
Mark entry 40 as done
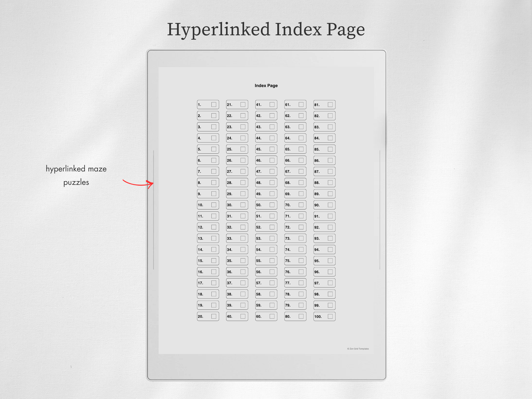tap(243, 316)
